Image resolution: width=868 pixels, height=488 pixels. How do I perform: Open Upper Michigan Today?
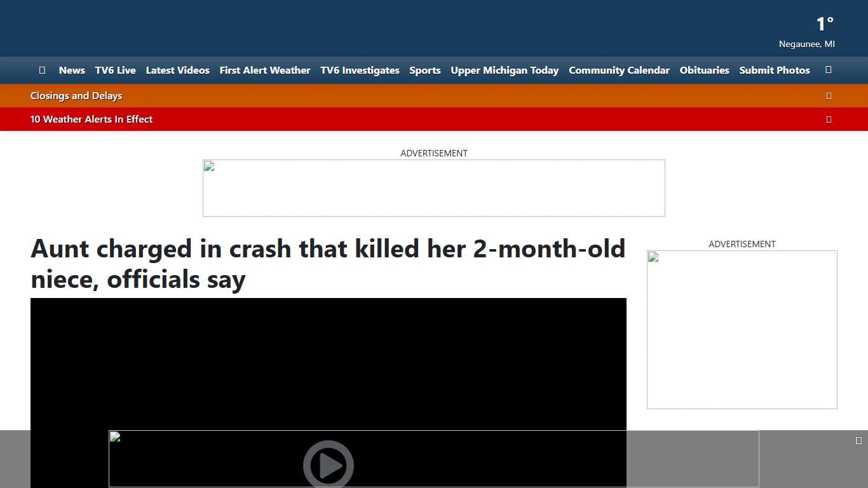[505, 71]
